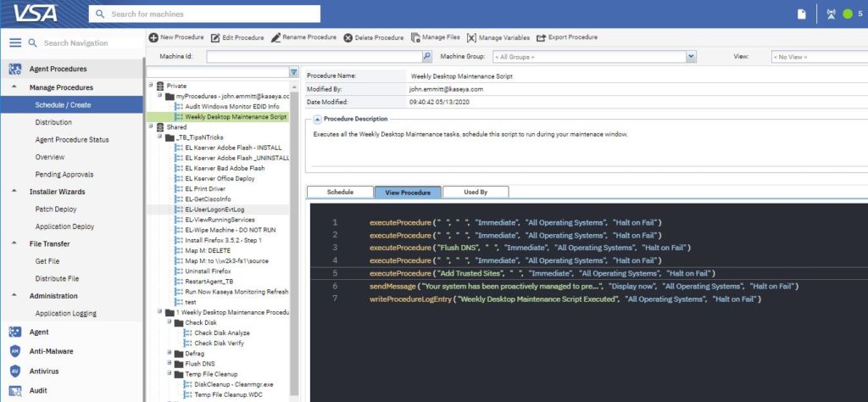Select Map M: DELETE procedure
Viewport: 868px width, 402px height.
[208, 250]
